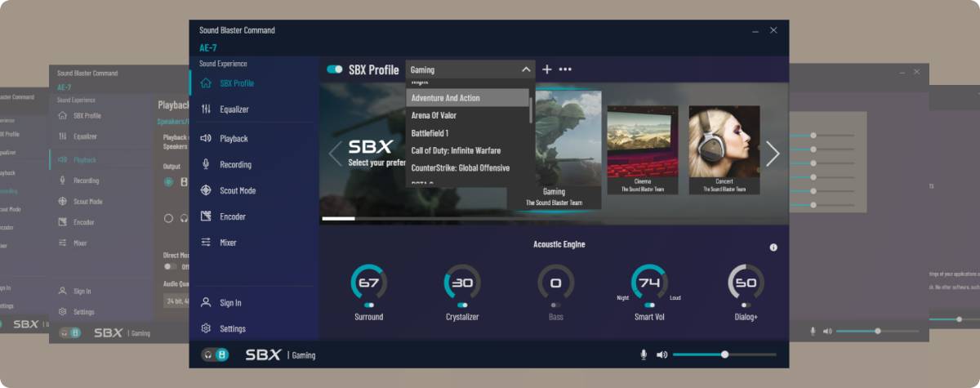Click Sign In in second window behind
980x388 pixels.
tap(82, 292)
